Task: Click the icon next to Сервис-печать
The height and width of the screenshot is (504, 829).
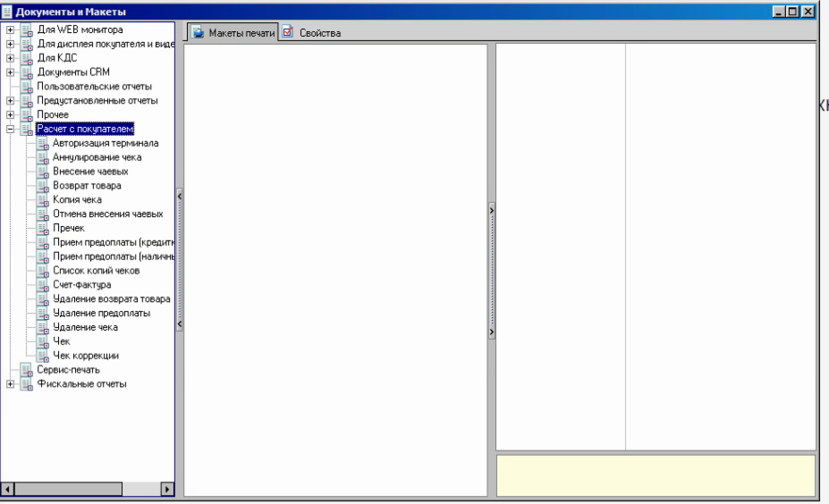Action: click(27, 370)
